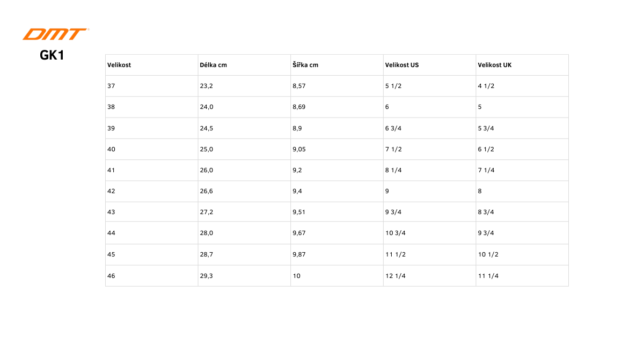Click the Velikost US column header

(402, 65)
